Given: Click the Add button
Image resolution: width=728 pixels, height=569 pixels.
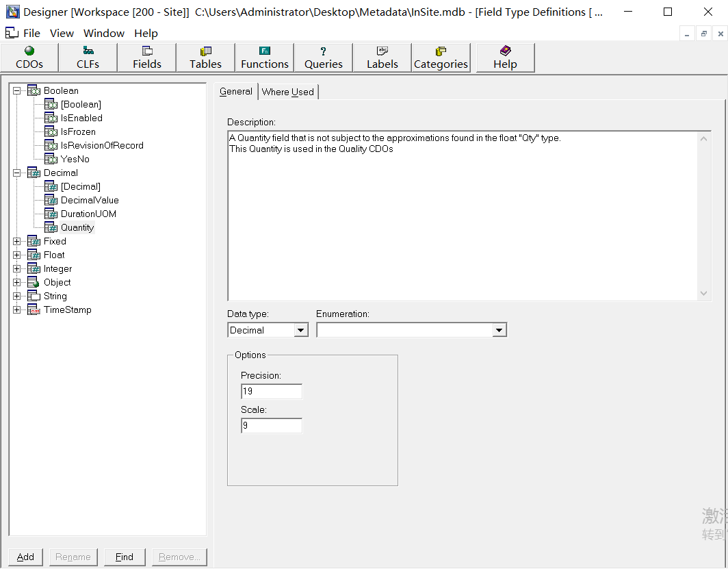Looking at the screenshot, I should tap(26, 557).
